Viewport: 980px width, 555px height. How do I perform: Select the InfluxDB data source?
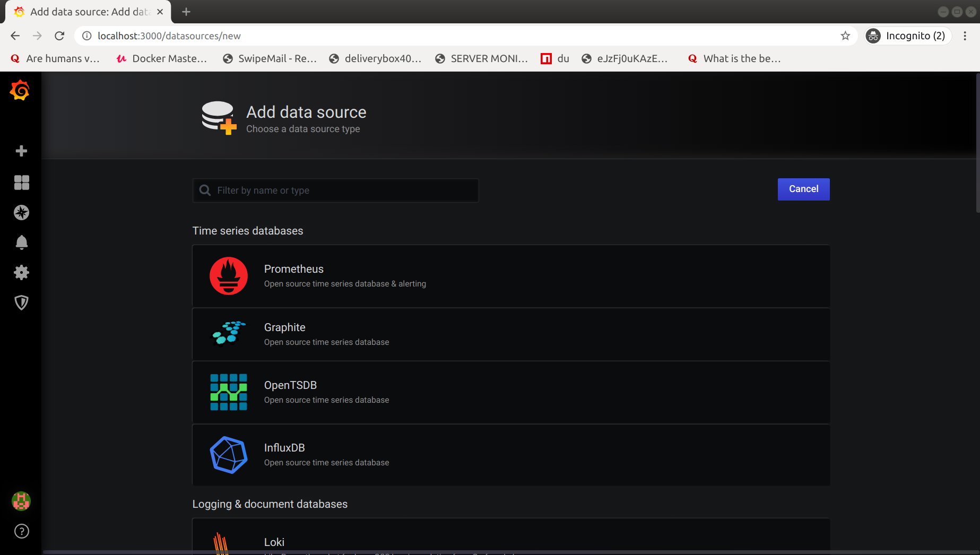click(511, 455)
